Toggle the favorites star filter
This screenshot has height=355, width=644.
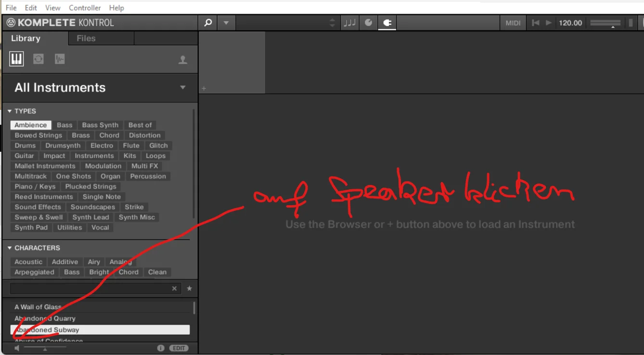[190, 289]
